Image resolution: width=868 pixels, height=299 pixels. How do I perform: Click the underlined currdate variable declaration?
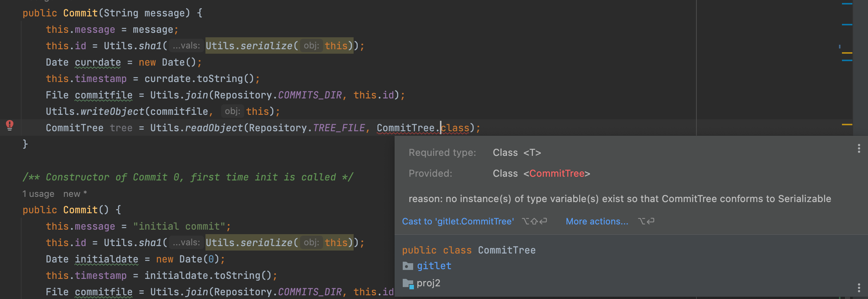98,63
